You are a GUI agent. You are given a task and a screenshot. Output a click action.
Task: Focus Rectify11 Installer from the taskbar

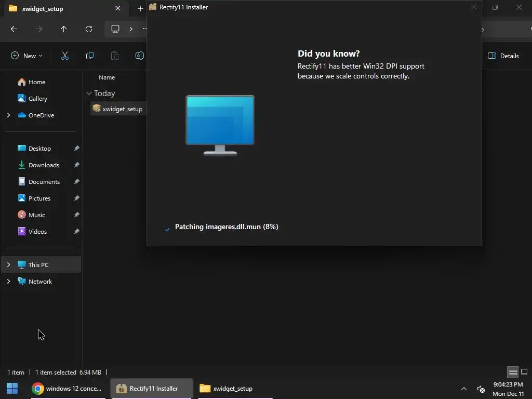[152, 389]
